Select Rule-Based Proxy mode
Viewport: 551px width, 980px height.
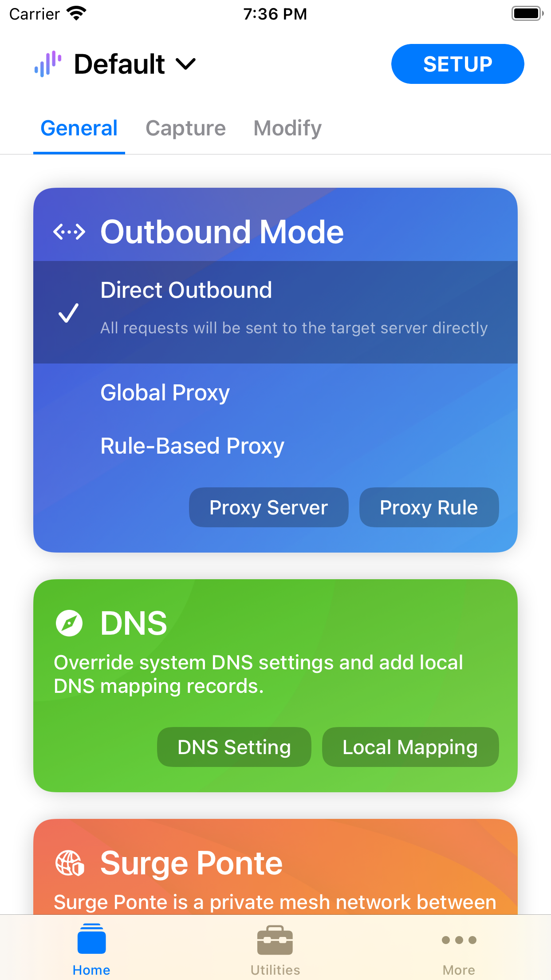pyautogui.click(x=275, y=446)
